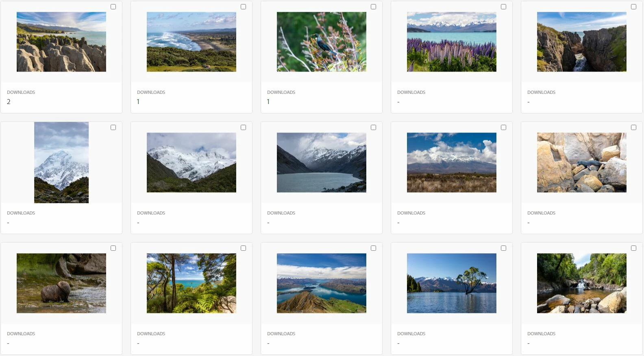Viewport: 644px width, 356px height.
Task: Open the aerial lake and hills panorama
Action: pos(322,283)
